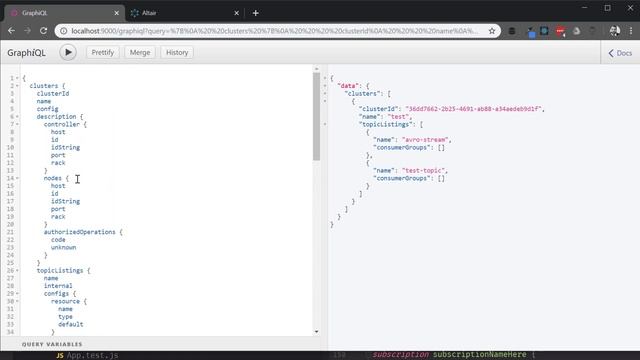Click authorizedOperations in the query
Image resolution: width=640 pixels, height=360 pixels.
pyautogui.click(x=80, y=232)
